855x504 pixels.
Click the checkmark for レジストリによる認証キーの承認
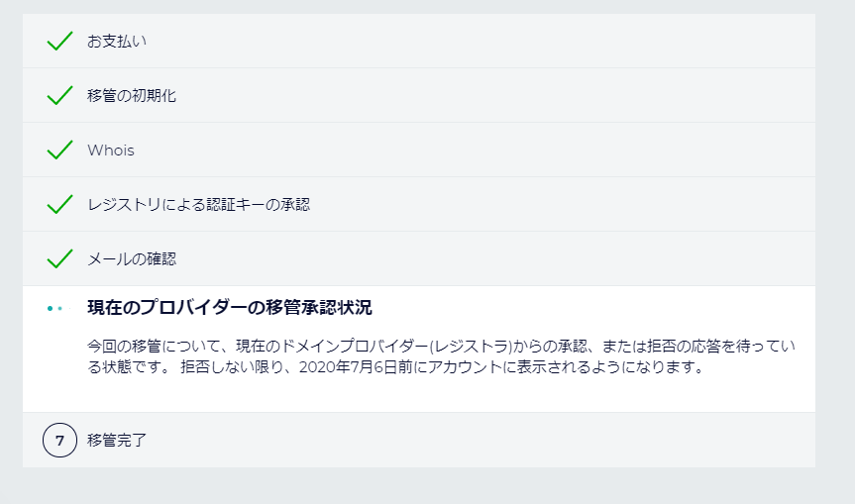tap(59, 204)
